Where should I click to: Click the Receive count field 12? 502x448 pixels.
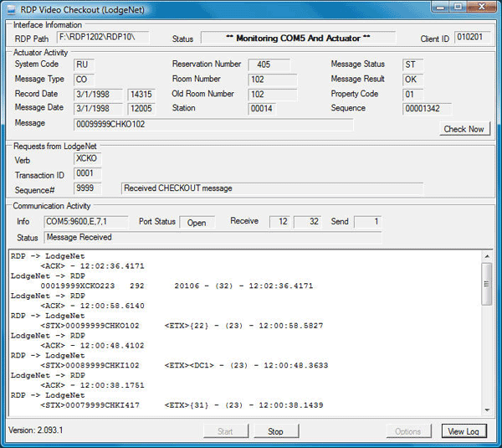[279, 222]
